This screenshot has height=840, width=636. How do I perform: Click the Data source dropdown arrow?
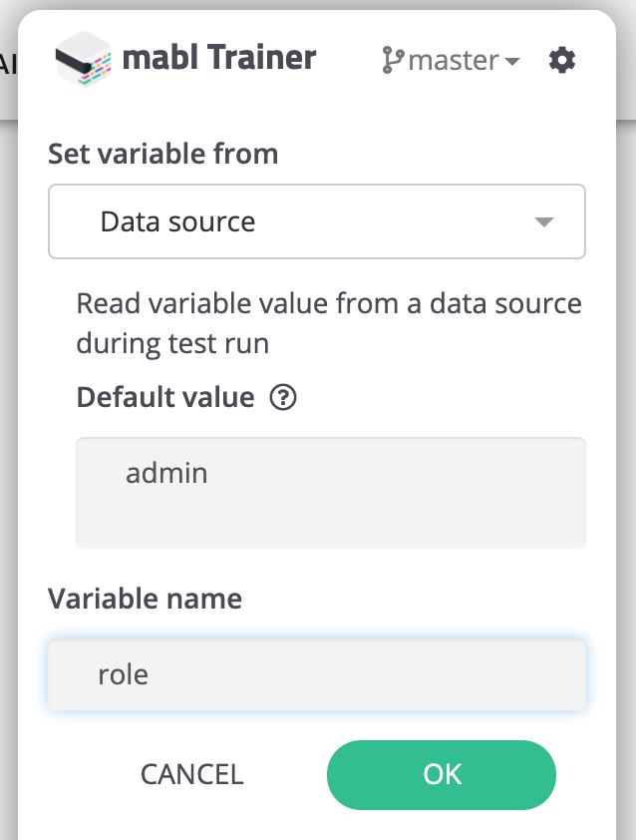pos(544,221)
